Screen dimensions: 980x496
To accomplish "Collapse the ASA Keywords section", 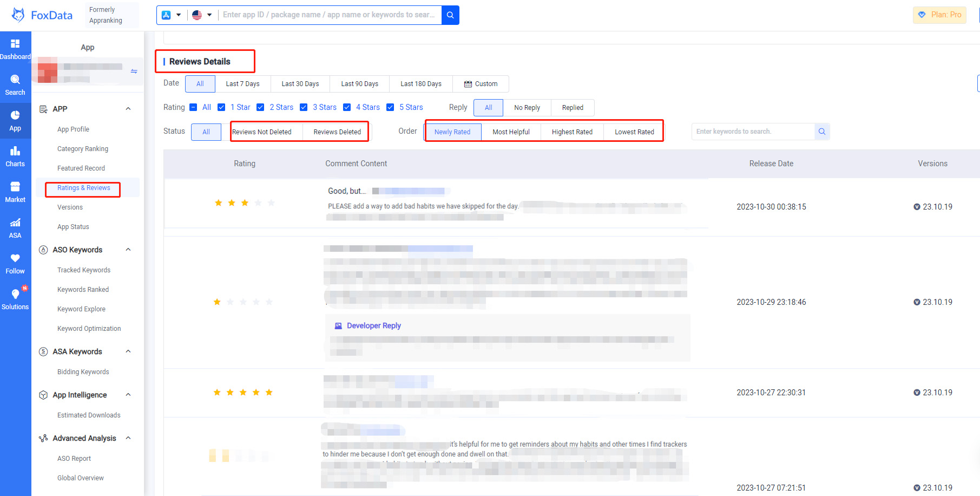I will tap(128, 351).
